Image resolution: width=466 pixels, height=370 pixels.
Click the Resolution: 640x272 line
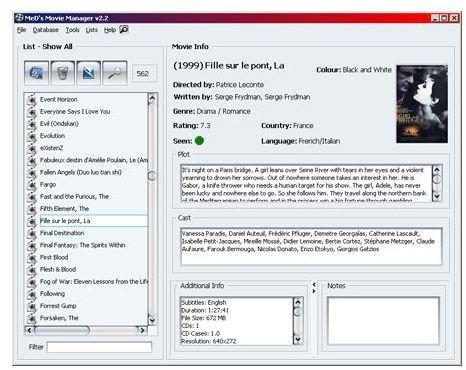(209, 341)
